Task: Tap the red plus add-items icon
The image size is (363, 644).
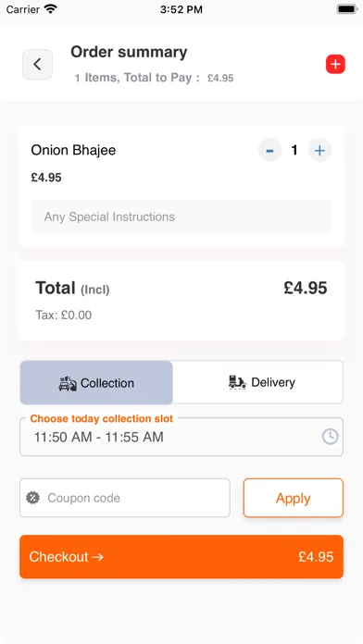Action: pos(335,65)
